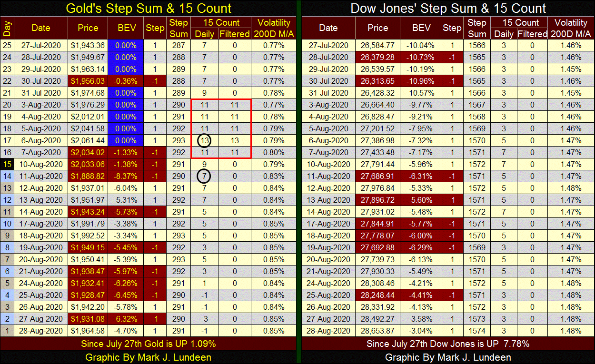595x364 pixels.
Task: Click Gold price $1,976.29
Action: click(88, 105)
